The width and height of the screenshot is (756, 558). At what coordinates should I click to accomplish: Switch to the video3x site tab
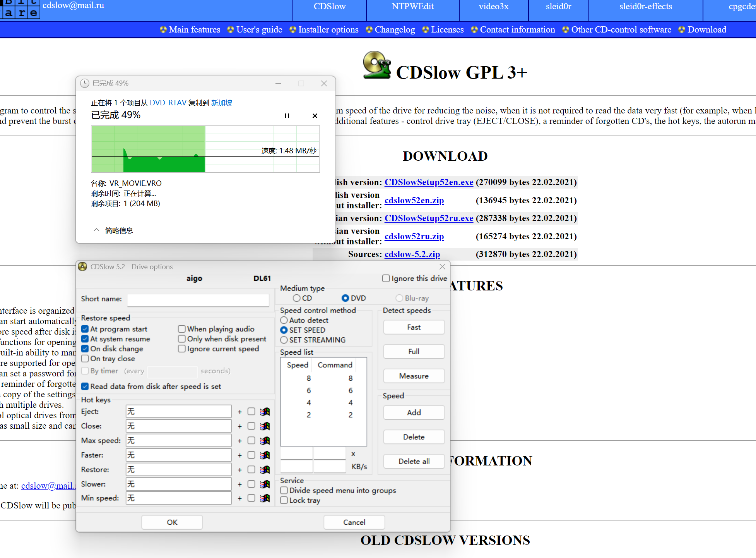click(493, 7)
